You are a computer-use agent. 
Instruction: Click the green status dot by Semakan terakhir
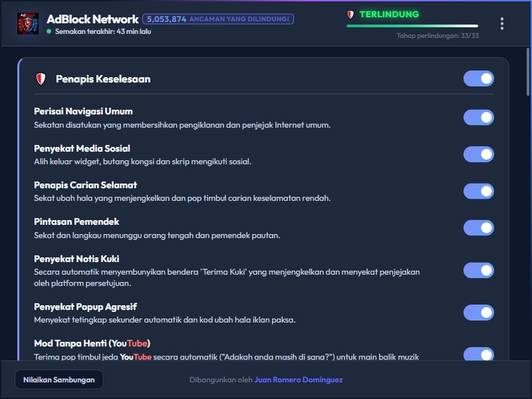(x=49, y=31)
